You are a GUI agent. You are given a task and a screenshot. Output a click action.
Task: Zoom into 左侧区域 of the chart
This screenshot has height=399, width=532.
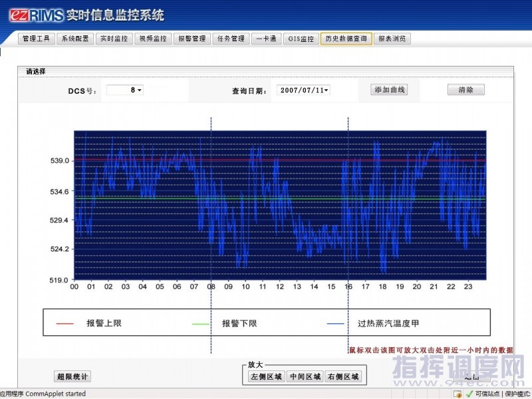pyautogui.click(x=265, y=376)
